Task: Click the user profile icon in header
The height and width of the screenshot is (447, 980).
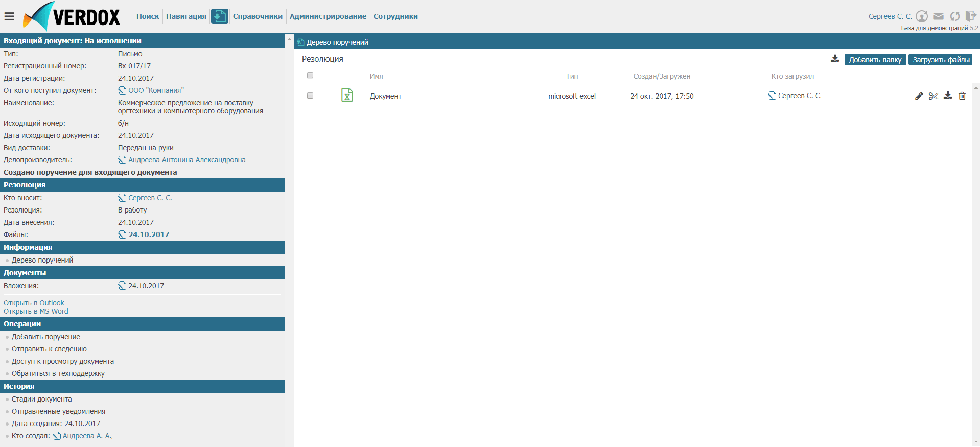Action: tap(922, 16)
